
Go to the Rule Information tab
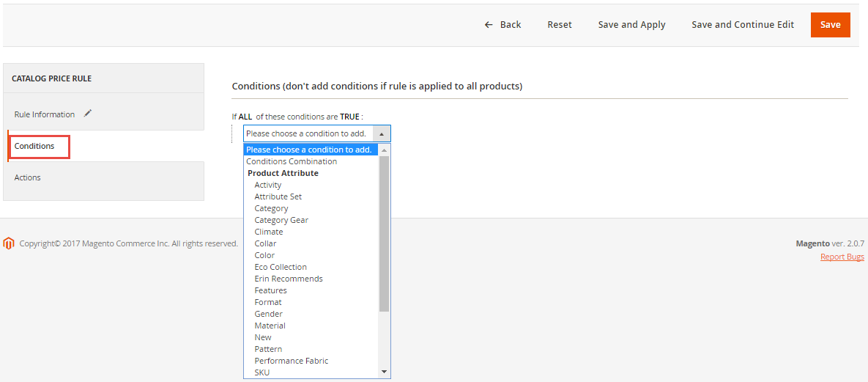pyautogui.click(x=45, y=114)
